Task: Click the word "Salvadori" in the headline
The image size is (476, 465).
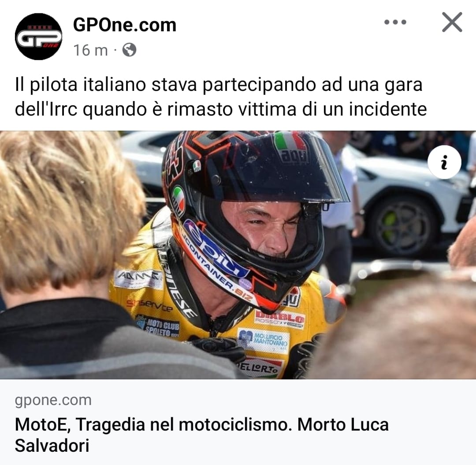Action: click(x=52, y=446)
